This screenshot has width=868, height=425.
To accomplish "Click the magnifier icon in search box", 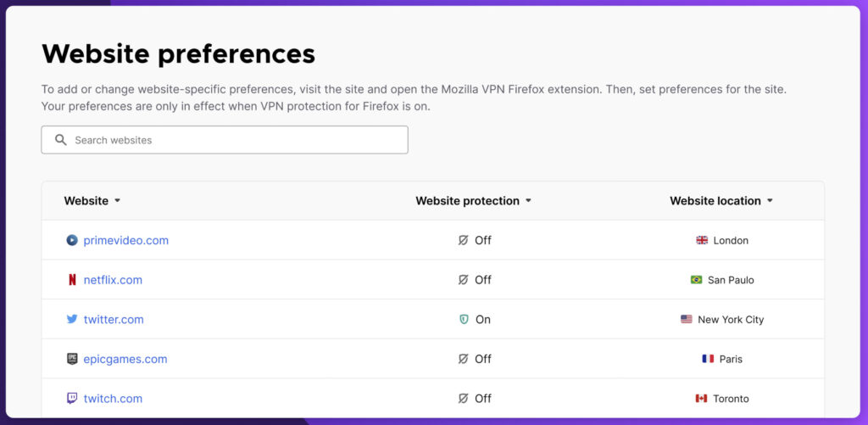I will click(x=61, y=140).
